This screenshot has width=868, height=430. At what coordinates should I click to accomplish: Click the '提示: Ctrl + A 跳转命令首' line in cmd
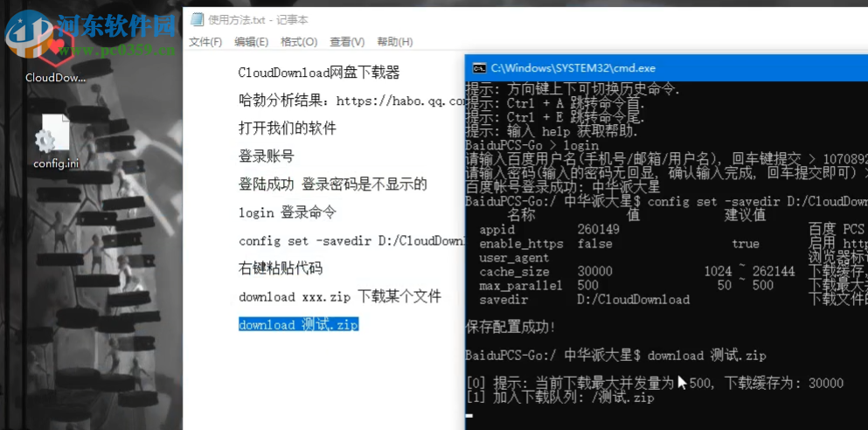[x=555, y=103]
